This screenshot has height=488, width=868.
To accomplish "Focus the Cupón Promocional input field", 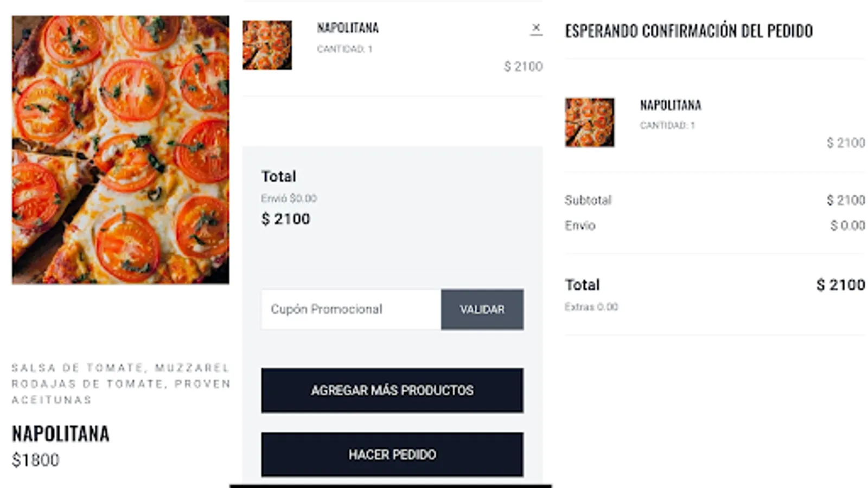I will tap(351, 309).
